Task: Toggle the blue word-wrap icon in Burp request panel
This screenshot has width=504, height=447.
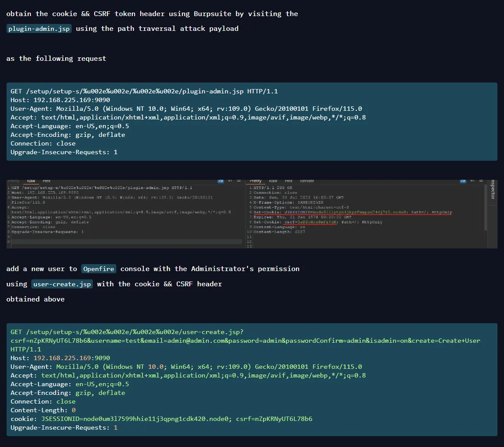Action: [x=221, y=181]
